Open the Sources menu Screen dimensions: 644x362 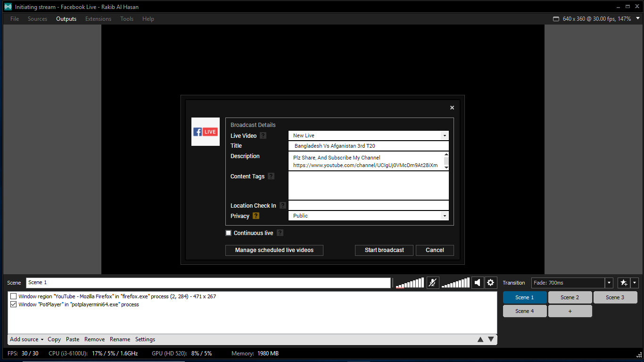[x=37, y=19]
